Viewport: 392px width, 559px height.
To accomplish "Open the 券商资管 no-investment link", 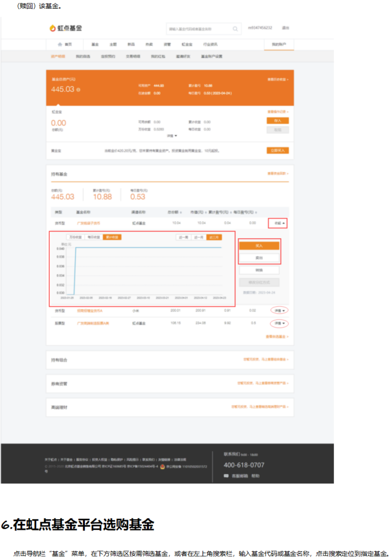I will [263, 383].
